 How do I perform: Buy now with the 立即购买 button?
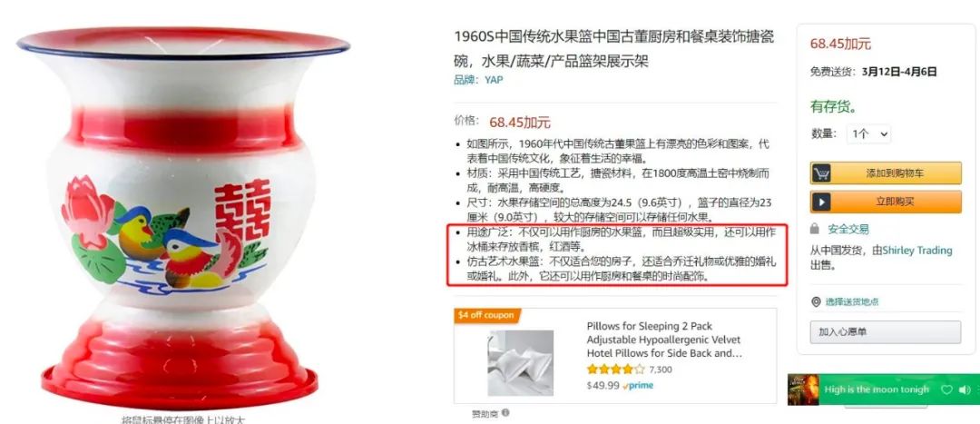tap(886, 202)
